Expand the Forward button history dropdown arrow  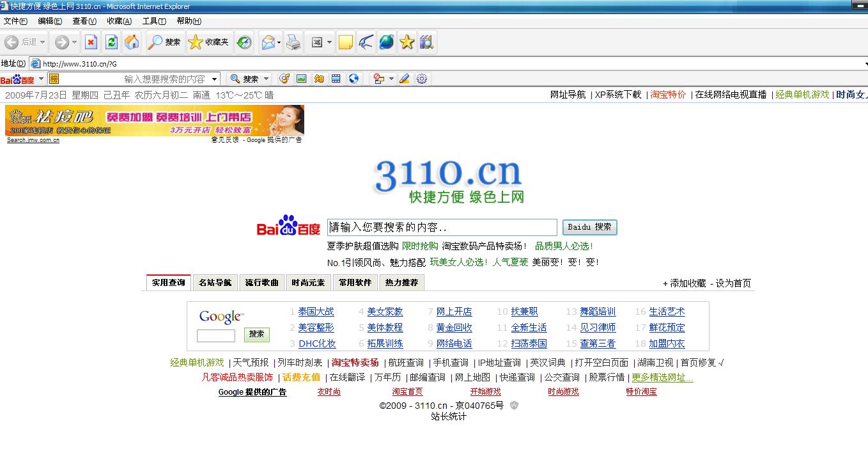[x=74, y=42]
